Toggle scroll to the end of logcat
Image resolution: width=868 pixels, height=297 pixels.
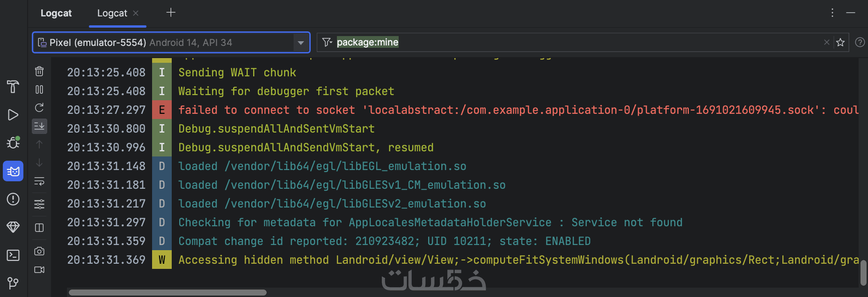(39, 126)
